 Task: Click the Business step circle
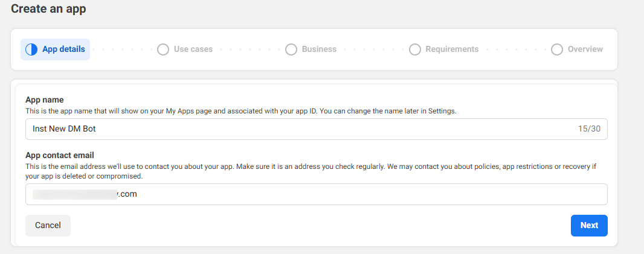tap(291, 49)
